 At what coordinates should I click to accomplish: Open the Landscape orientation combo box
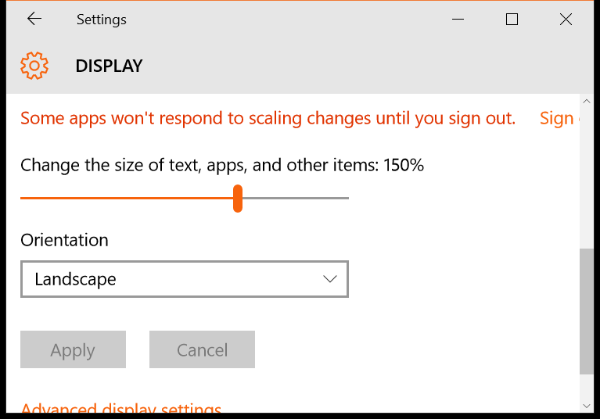point(184,279)
